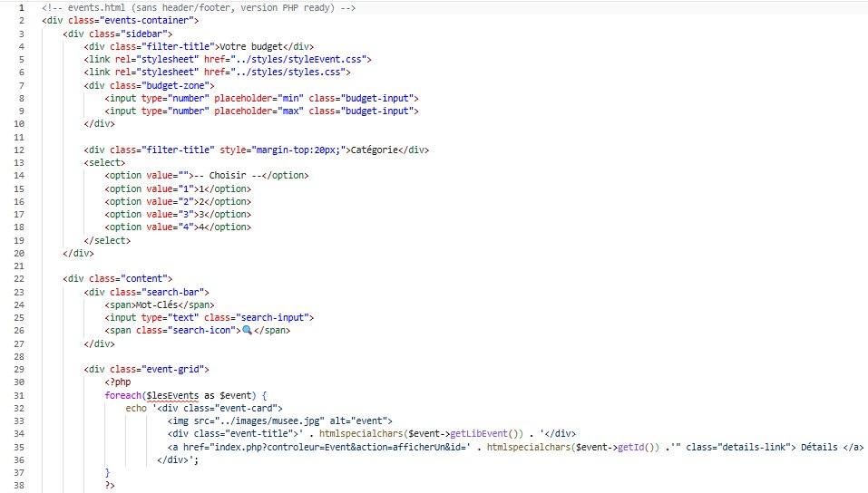The image size is (868, 493).
Task: Click the class value "content" on line 22
Action: 143,279
